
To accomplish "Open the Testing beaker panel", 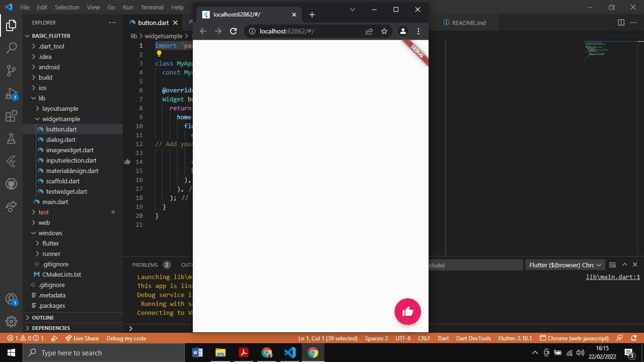I will (x=11, y=139).
